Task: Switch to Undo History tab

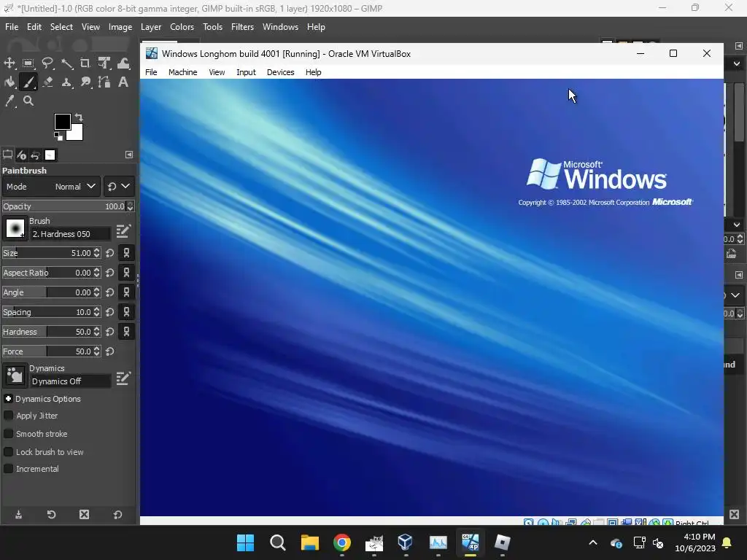Action: [35, 155]
